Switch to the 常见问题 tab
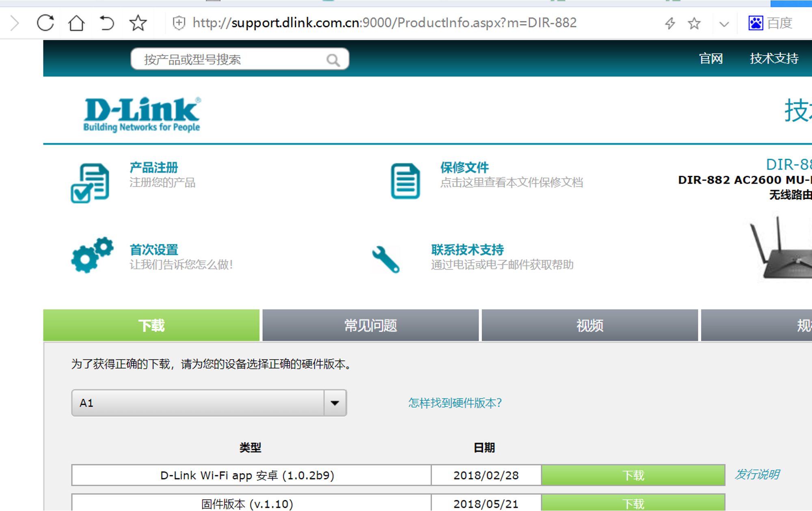812x511 pixels. pyautogui.click(x=371, y=325)
